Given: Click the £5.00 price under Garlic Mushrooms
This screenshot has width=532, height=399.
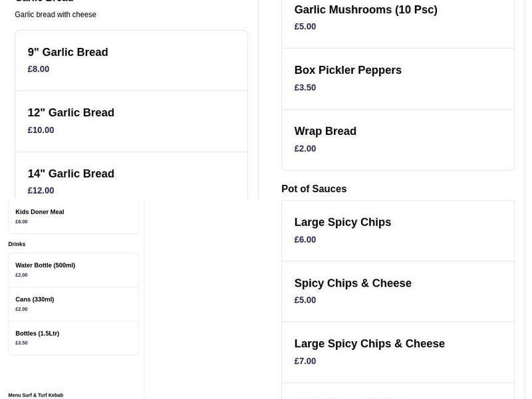Looking at the screenshot, I should [x=305, y=27].
